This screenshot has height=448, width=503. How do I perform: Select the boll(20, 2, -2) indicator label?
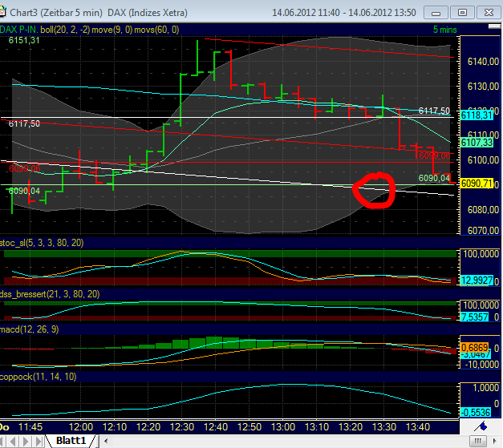(65, 30)
